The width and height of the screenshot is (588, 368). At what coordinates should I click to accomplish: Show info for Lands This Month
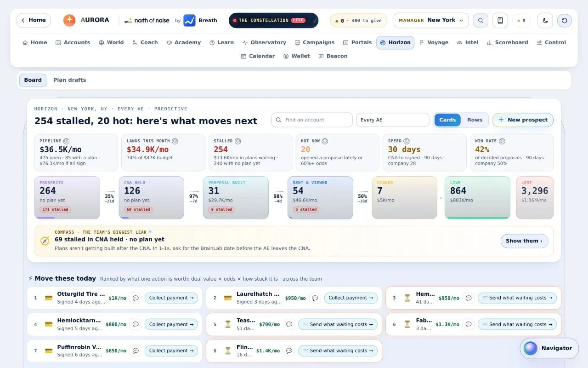tap(175, 141)
